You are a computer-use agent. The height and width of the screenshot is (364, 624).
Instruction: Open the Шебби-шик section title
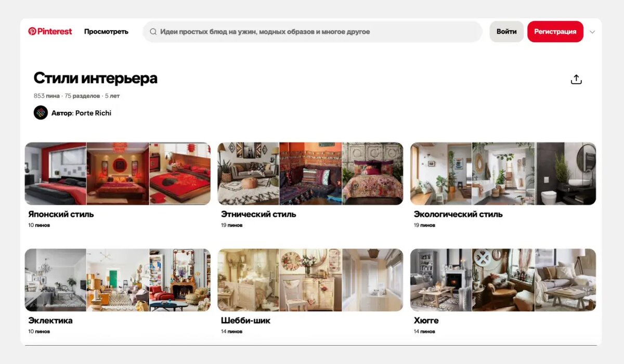tap(245, 320)
